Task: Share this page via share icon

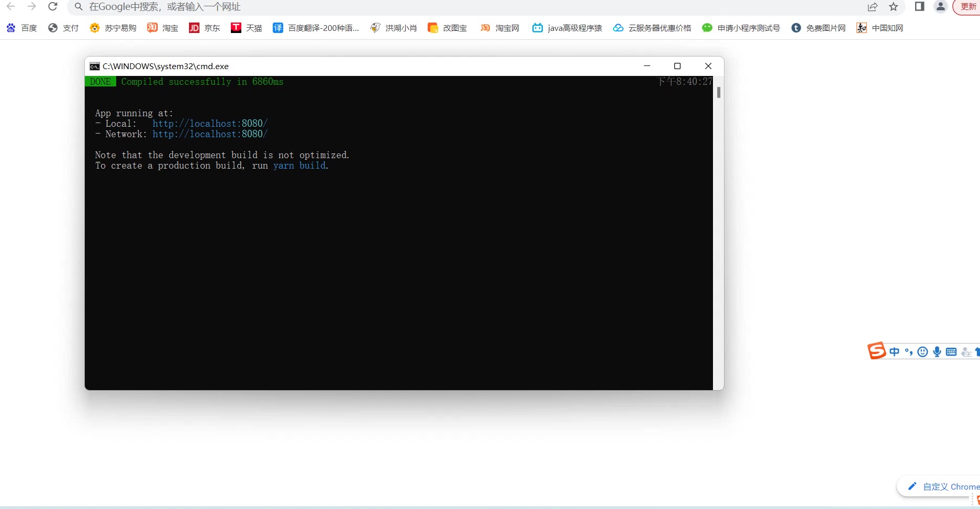Action: point(873,7)
